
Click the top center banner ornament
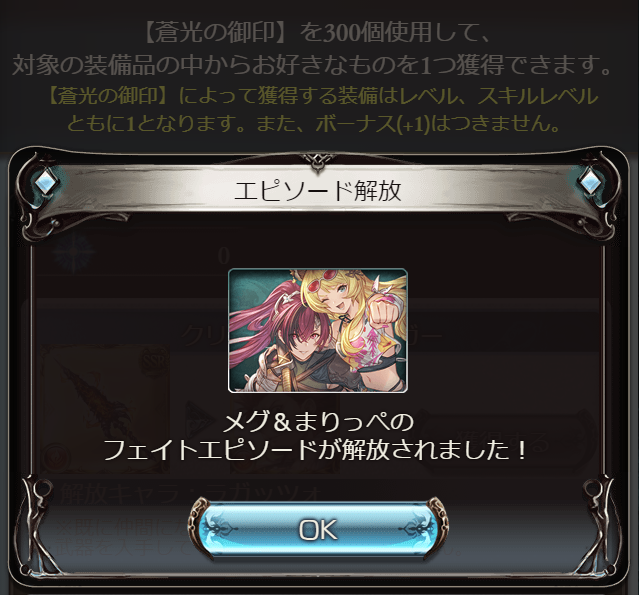pos(318,160)
